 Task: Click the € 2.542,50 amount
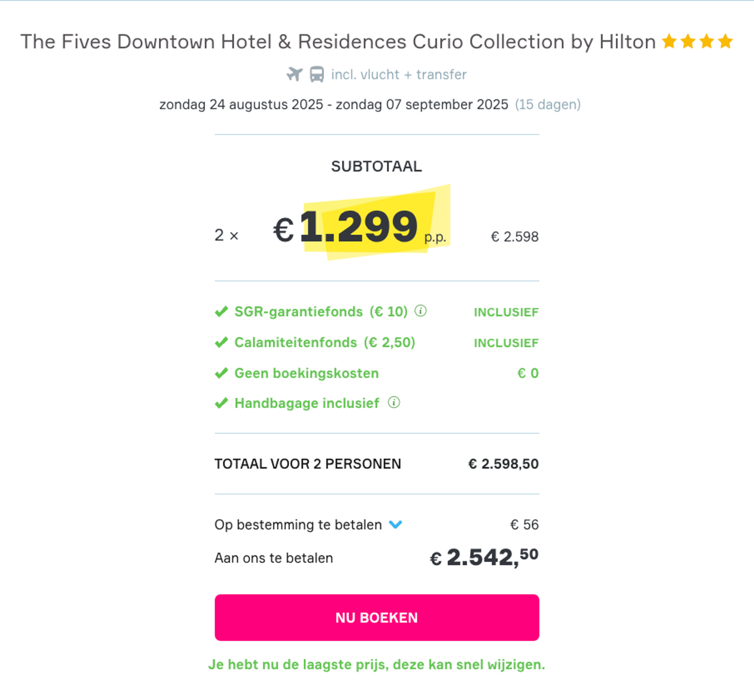tap(484, 557)
